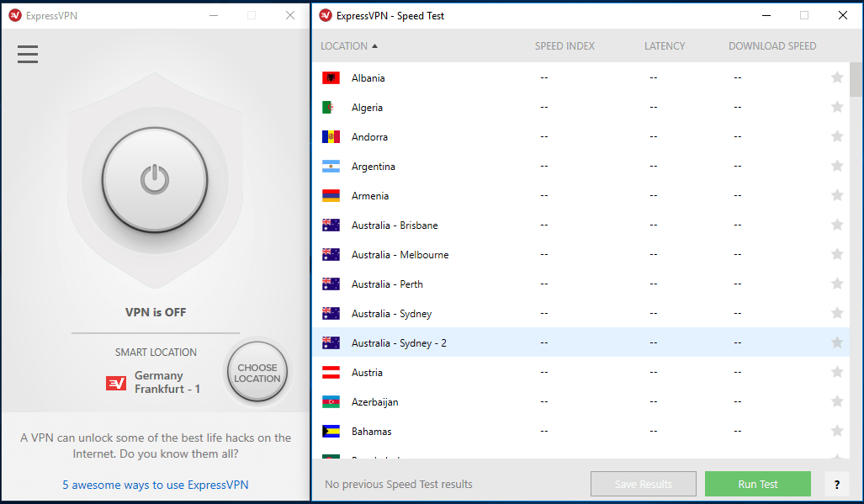Select the Australia - Melbourne row name
This screenshot has height=504, width=864.
400,255
